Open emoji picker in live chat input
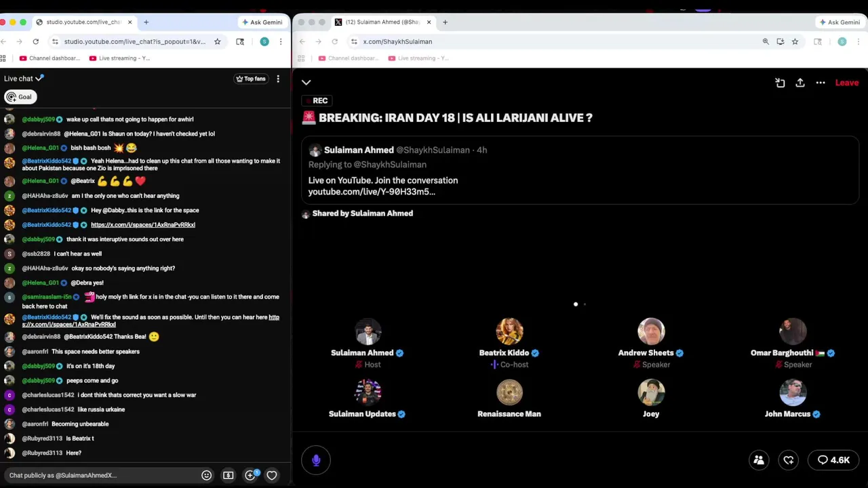This screenshot has width=868, height=488. [207, 475]
